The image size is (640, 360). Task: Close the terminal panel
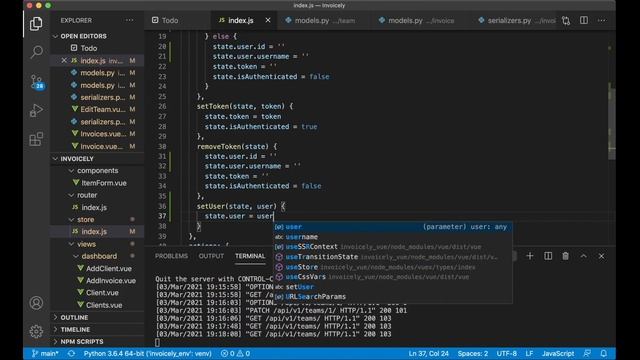coord(601,256)
